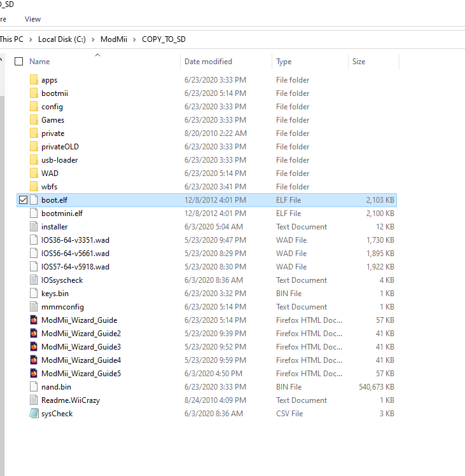Image resolution: width=465 pixels, height=476 pixels.
Task: Click the config folder icon
Action: point(34,107)
